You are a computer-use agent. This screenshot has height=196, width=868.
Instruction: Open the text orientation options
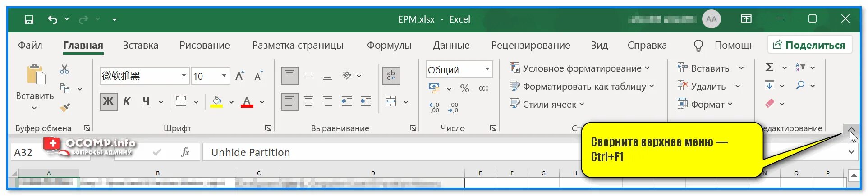point(352,76)
